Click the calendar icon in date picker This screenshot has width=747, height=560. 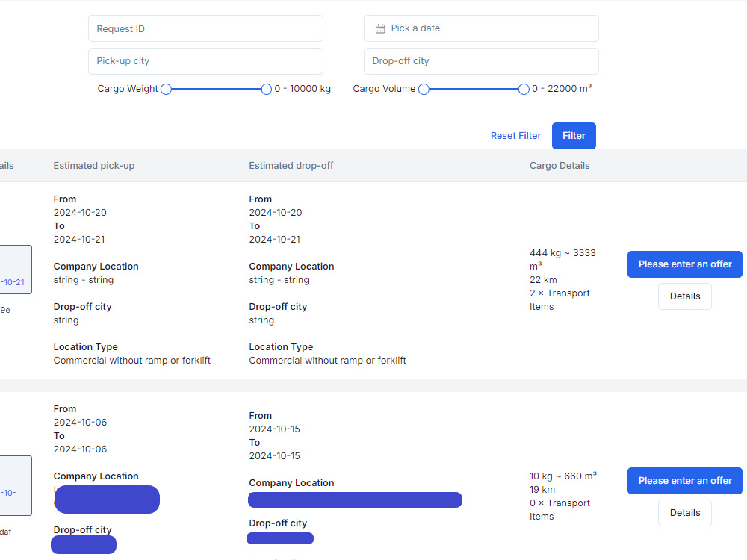click(x=380, y=28)
